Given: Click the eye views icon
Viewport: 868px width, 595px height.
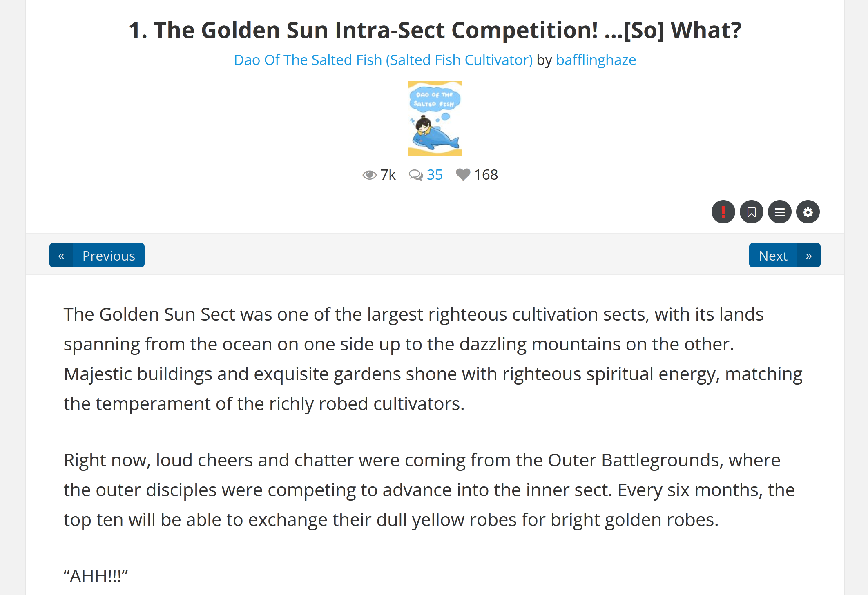Looking at the screenshot, I should [369, 175].
